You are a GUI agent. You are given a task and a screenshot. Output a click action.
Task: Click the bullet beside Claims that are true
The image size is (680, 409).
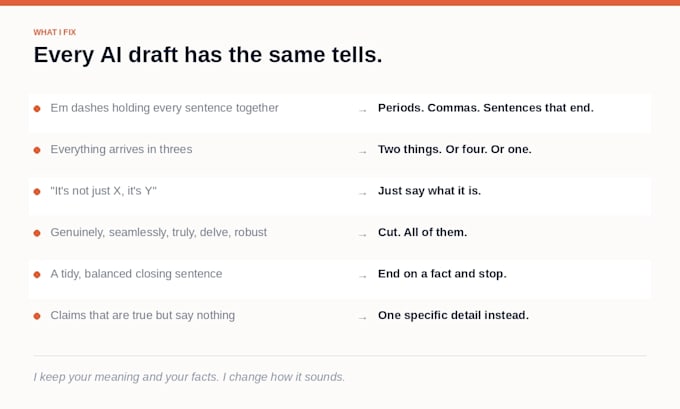(37, 316)
